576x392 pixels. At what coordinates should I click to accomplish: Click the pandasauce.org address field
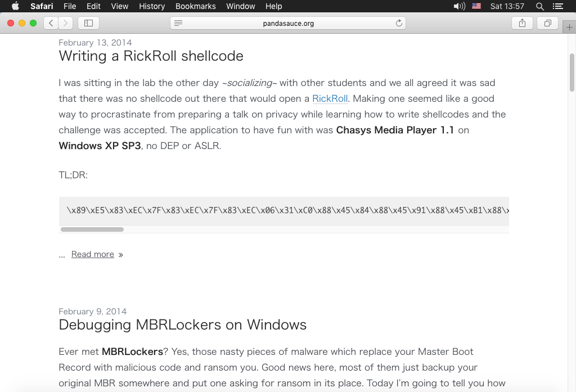288,23
